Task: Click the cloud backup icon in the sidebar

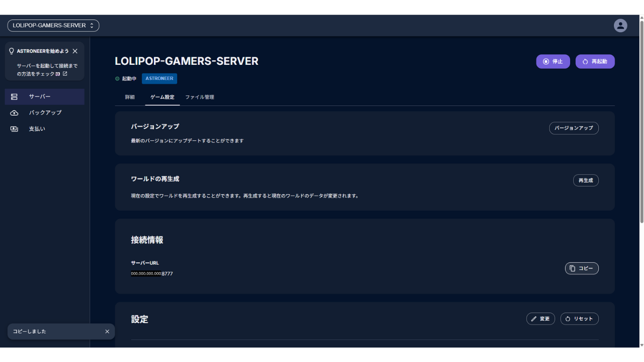Action: 14,113
